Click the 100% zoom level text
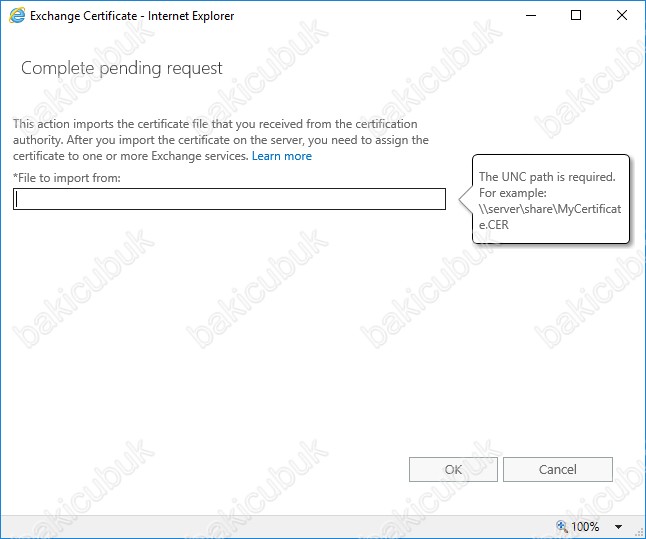Viewport: 646px width, 539px height. coord(585,527)
